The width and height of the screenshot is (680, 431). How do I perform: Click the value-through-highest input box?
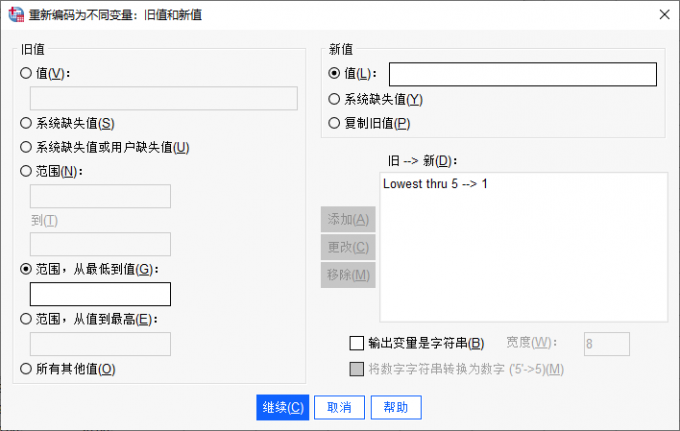pos(100,344)
